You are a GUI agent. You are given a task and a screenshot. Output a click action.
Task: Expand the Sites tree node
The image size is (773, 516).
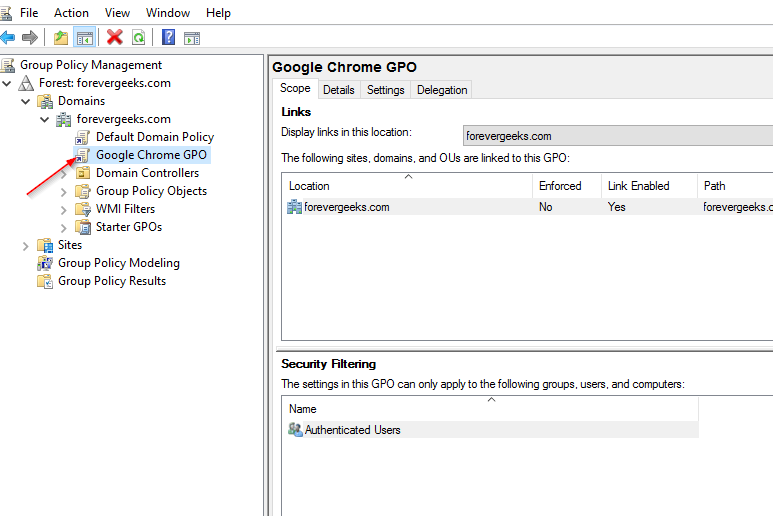[x=26, y=246]
